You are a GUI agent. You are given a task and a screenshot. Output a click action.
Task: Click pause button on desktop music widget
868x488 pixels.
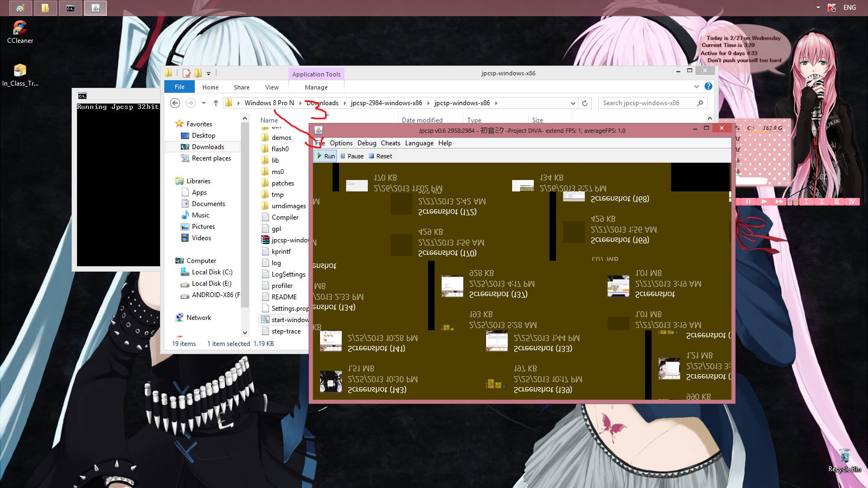(749, 202)
